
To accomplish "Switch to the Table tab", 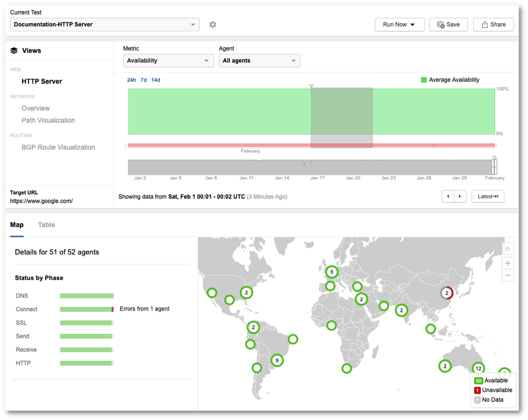I will tap(46, 225).
